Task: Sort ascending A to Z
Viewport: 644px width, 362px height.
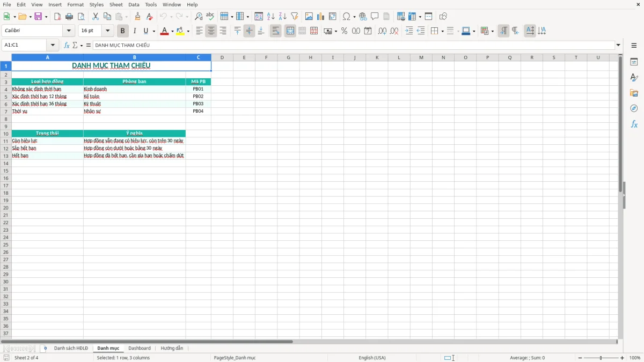Action: pos(270,17)
